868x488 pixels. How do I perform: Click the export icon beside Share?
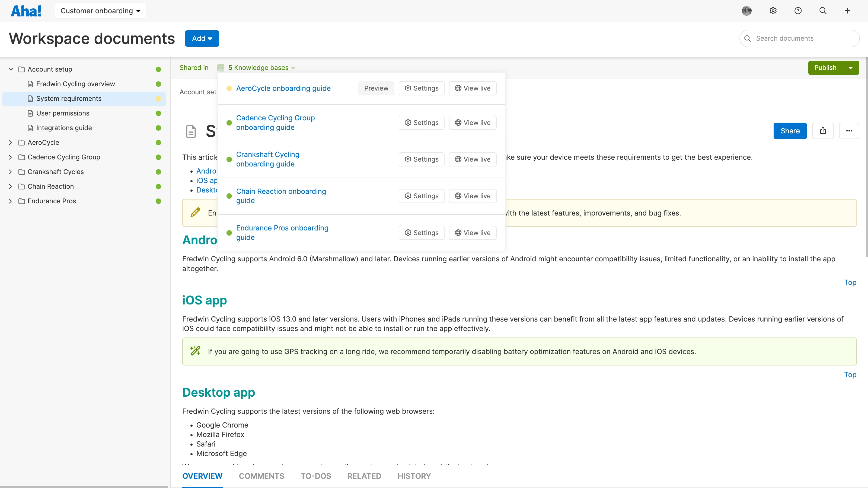(823, 131)
